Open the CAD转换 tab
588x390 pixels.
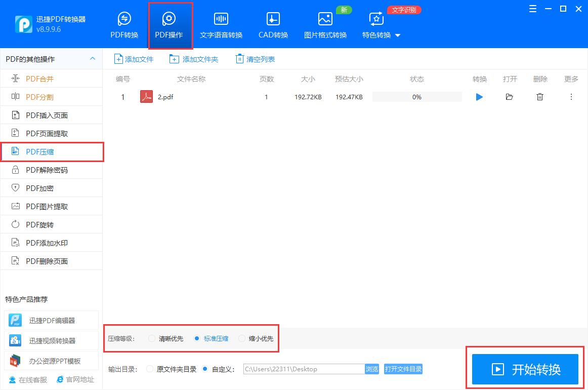coord(273,23)
